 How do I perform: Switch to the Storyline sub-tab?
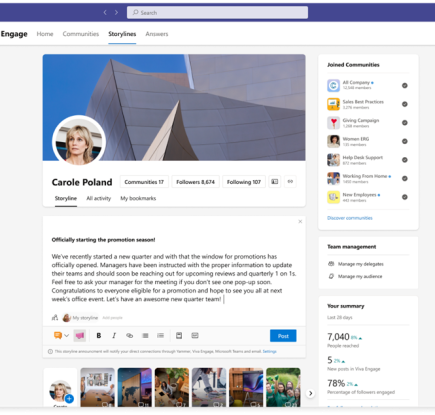click(66, 198)
